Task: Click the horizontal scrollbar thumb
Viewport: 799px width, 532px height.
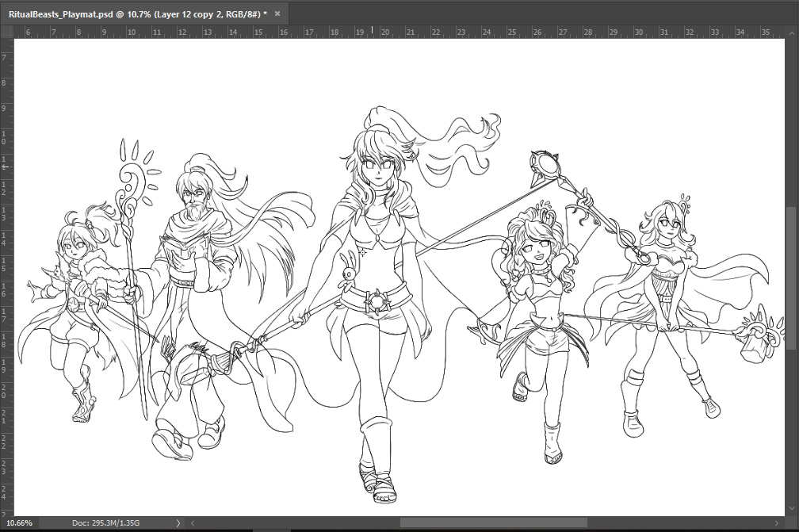Action: [493, 522]
